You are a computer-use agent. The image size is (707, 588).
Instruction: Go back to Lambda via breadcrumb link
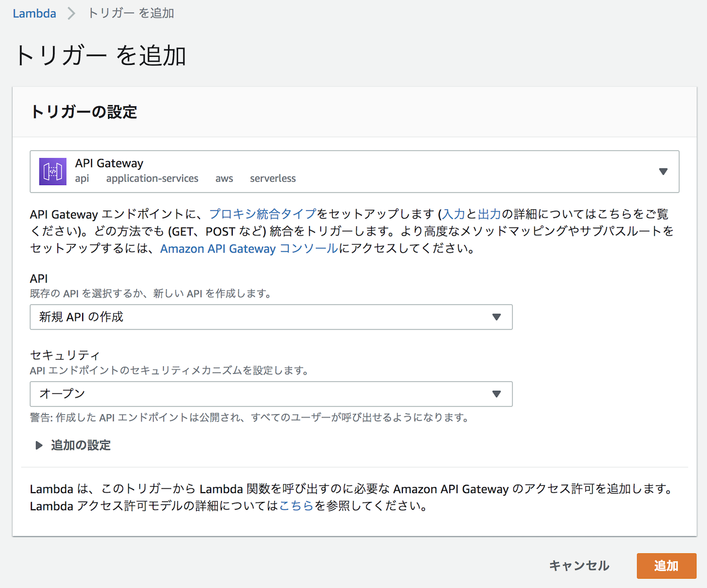click(x=34, y=13)
